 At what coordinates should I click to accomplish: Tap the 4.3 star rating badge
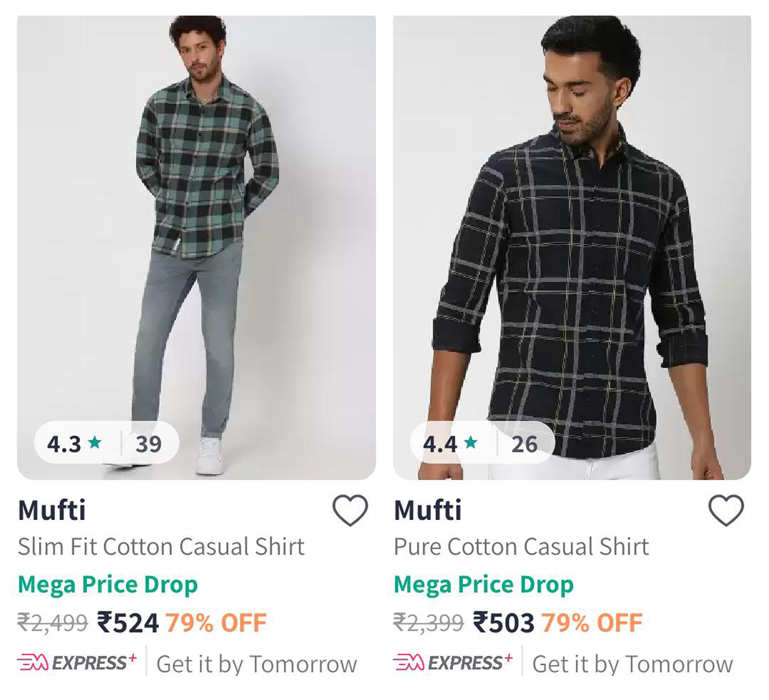coord(107,443)
